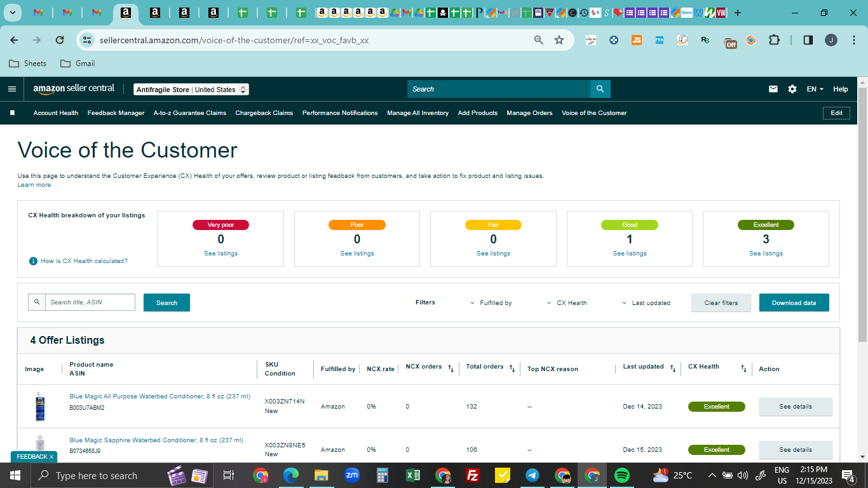Sort by CX Health column arrows
868x488 pixels.
point(743,368)
